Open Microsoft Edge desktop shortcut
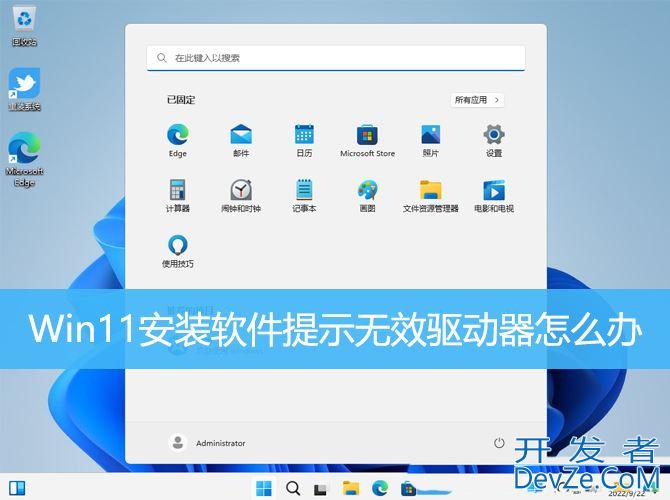Viewport: 670px width, 500px height. coord(24,159)
